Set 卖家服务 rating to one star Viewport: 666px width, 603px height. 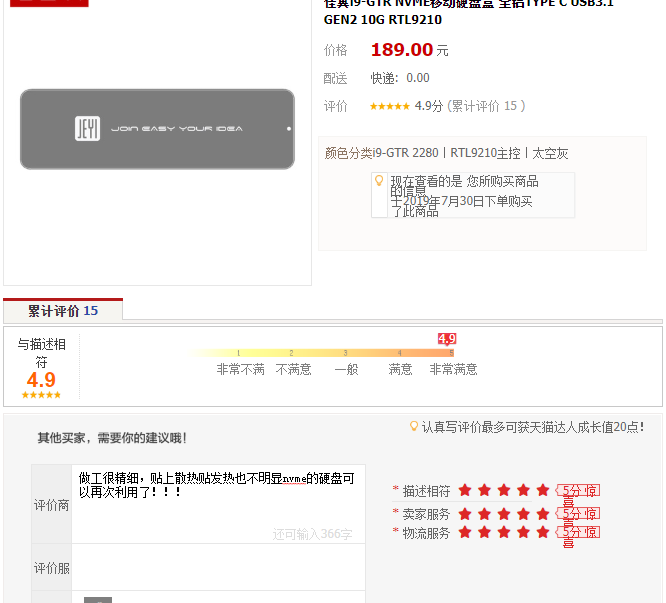465,514
